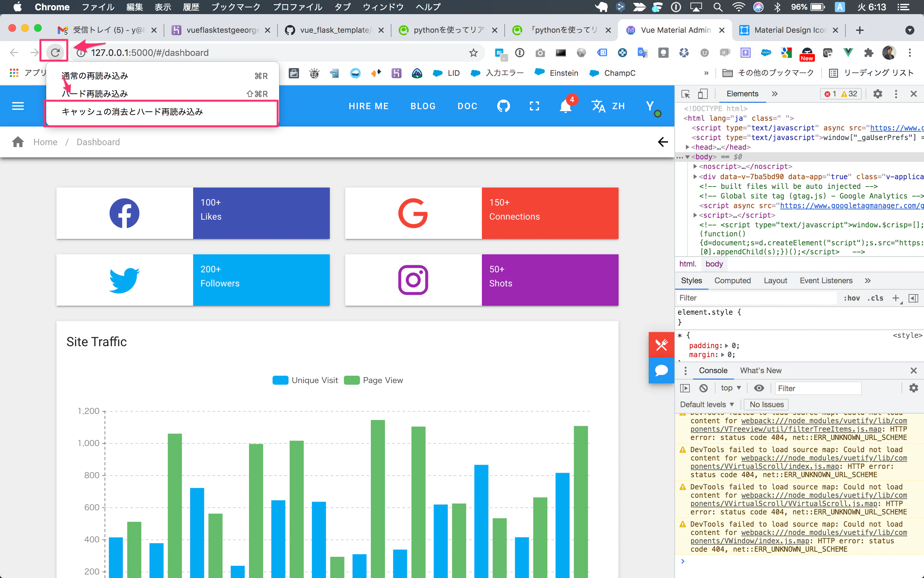Switch to the Computed tab

pos(732,281)
